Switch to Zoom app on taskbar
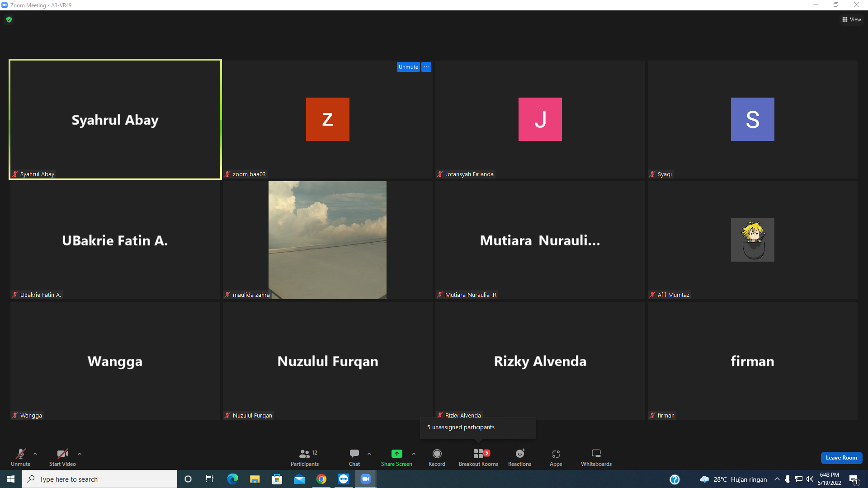 point(366,479)
